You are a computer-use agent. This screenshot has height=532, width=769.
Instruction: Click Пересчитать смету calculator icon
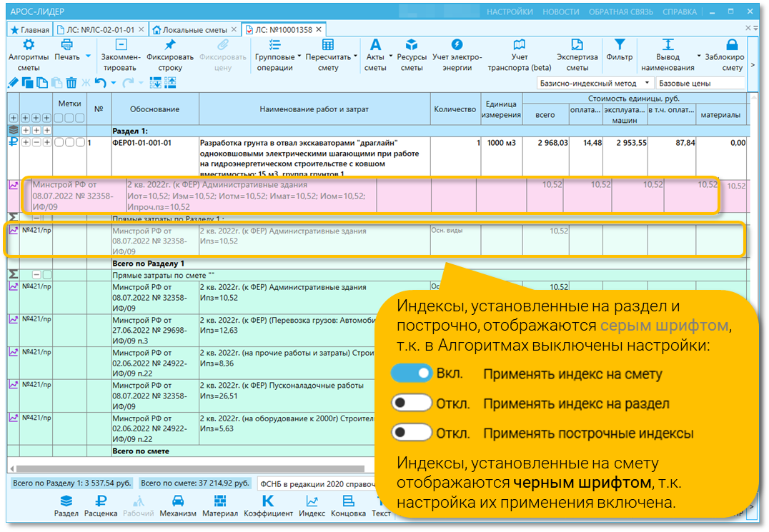tap(327, 45)
